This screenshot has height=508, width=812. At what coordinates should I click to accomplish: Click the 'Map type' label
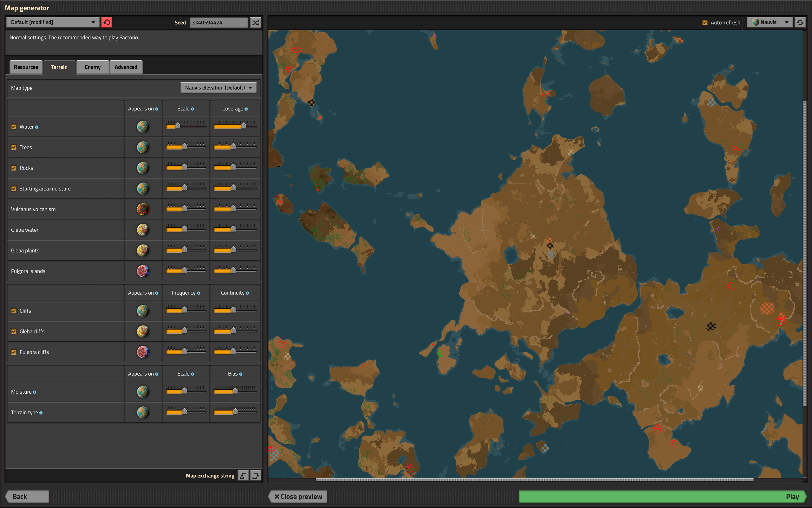point(22,88)
